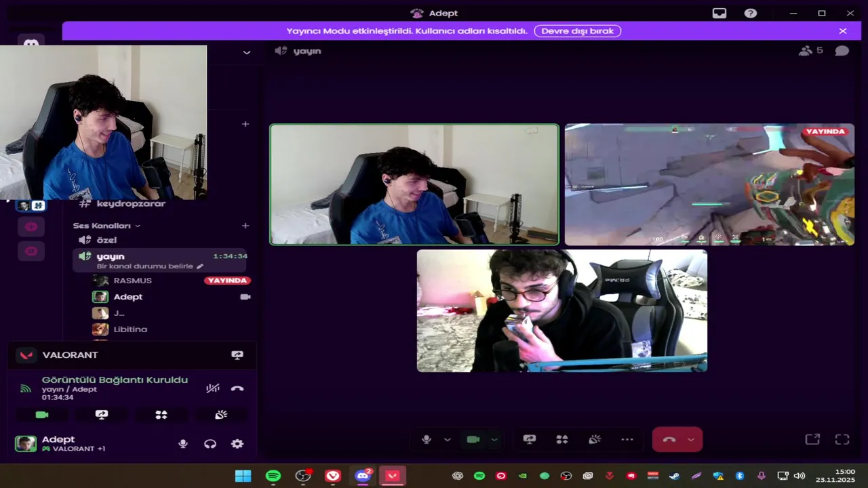Click the VALORANT game activity icon
Viewport: 868px width, 488px height.
point(26,354)
